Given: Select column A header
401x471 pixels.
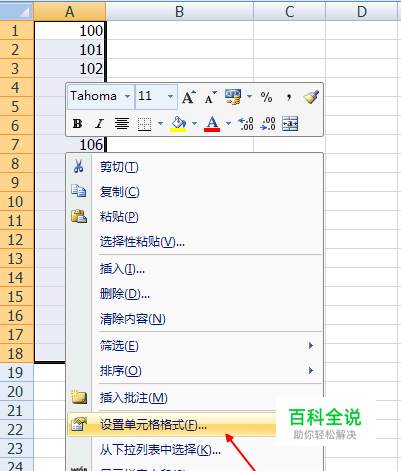Looking at the screenshot, I should coord(70,12).
